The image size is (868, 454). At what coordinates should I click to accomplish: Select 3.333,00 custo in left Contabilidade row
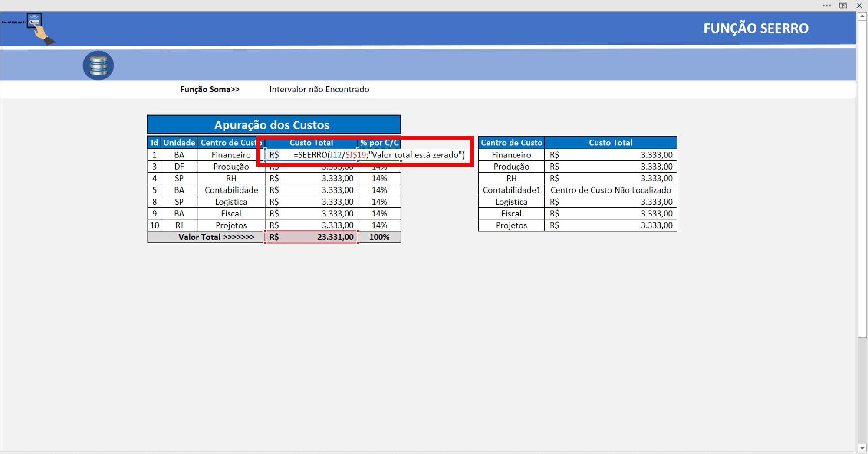[x=311, y=190]
